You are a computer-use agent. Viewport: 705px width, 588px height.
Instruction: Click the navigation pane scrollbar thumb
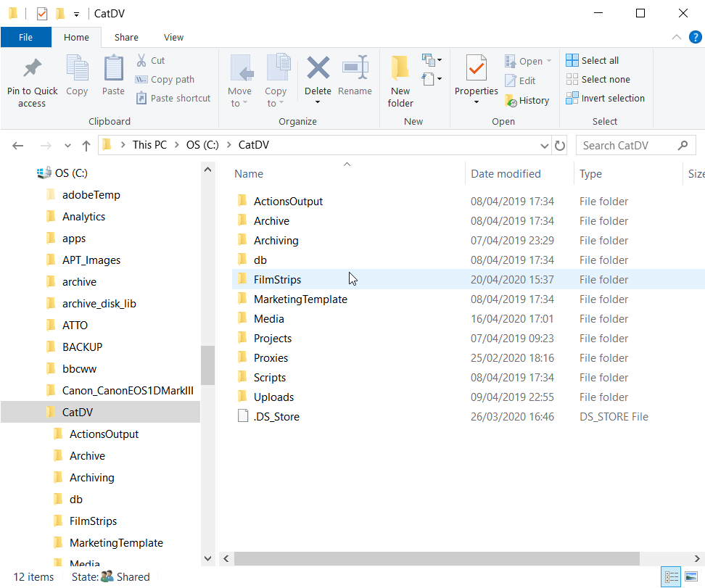click(x=207, y=365)
